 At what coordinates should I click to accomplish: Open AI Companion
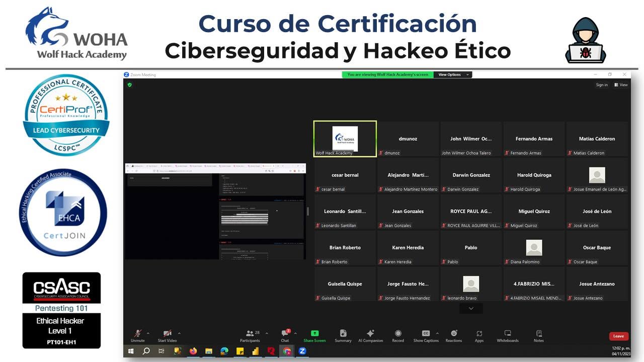(370, 336)
